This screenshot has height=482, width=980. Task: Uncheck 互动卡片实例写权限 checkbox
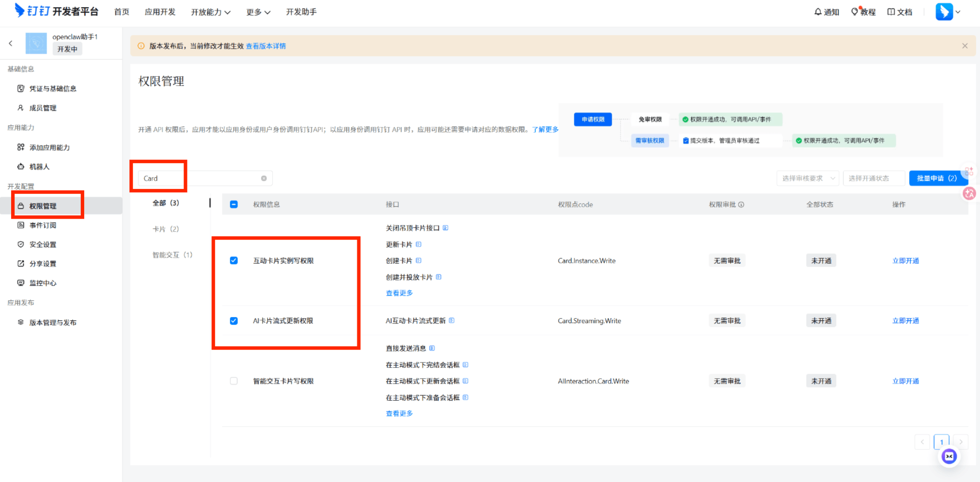point(234,260)
